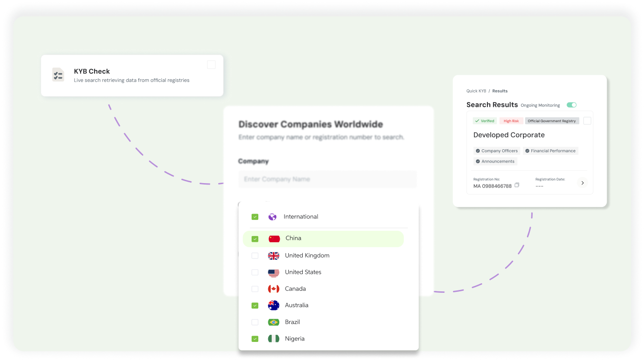Viewport: 644px width, 361px height.
Task: Select the Brazil label in dropdown
Action: (293, 322)
